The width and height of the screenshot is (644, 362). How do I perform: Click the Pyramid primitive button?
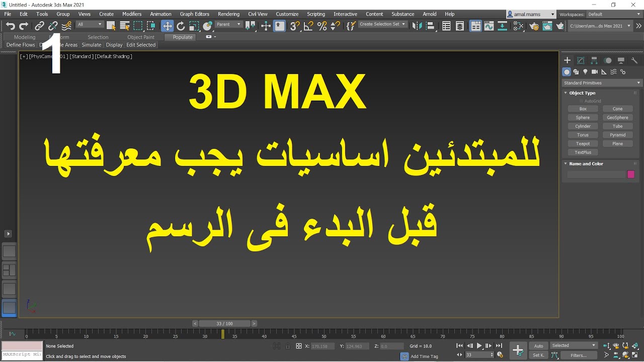pos(618,135)
